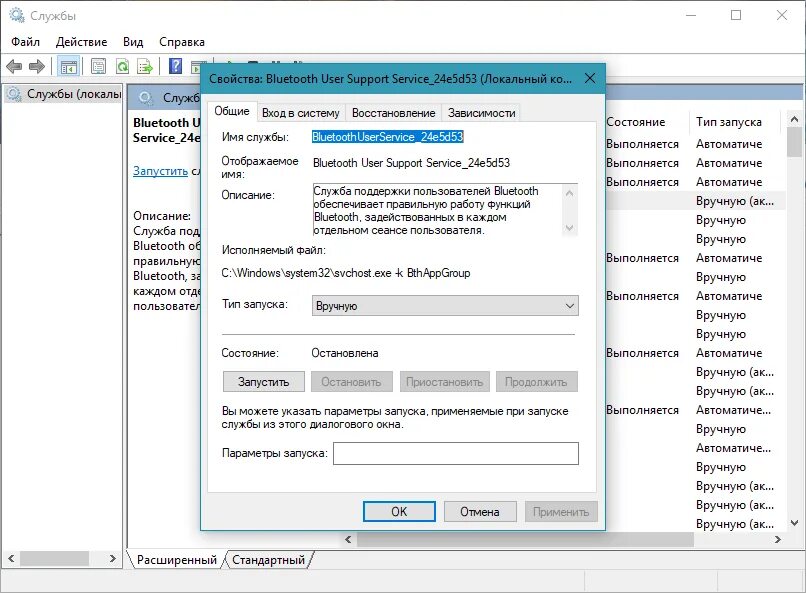
Task: Minimize the Службы window
Action: [691, 15]
